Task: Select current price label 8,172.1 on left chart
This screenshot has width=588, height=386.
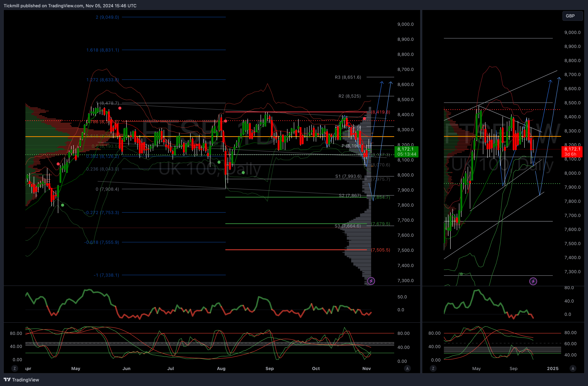Action: tap(406, 151)
